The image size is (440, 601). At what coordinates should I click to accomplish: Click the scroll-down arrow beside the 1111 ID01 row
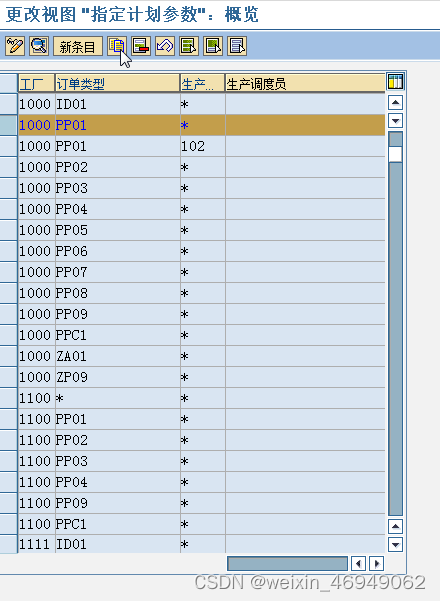[395, 544]
